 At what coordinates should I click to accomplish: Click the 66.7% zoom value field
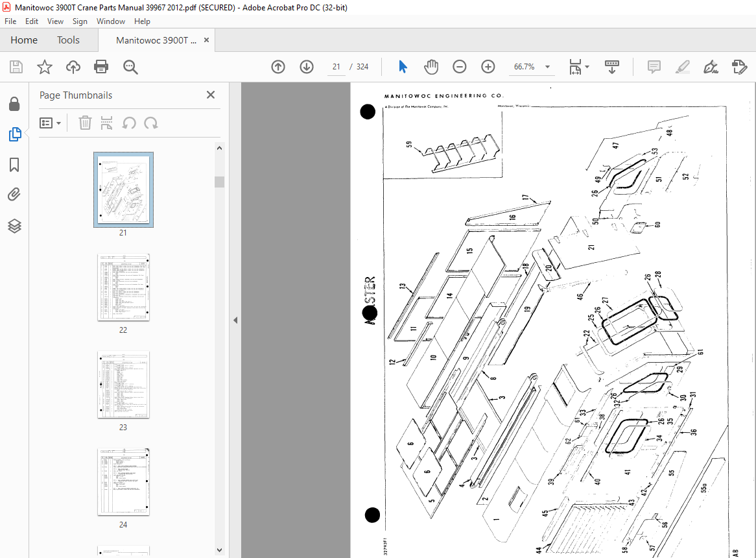click(525, 67)
